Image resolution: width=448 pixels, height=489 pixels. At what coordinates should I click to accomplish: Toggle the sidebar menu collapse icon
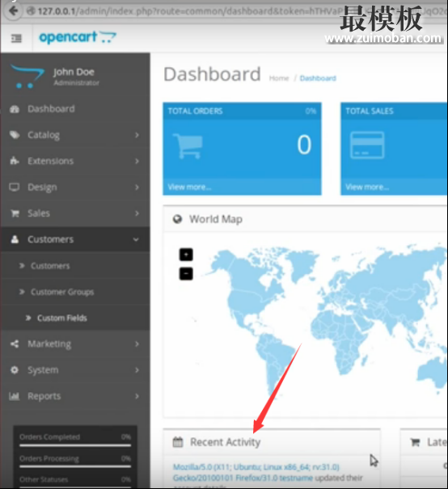point(16,38)
